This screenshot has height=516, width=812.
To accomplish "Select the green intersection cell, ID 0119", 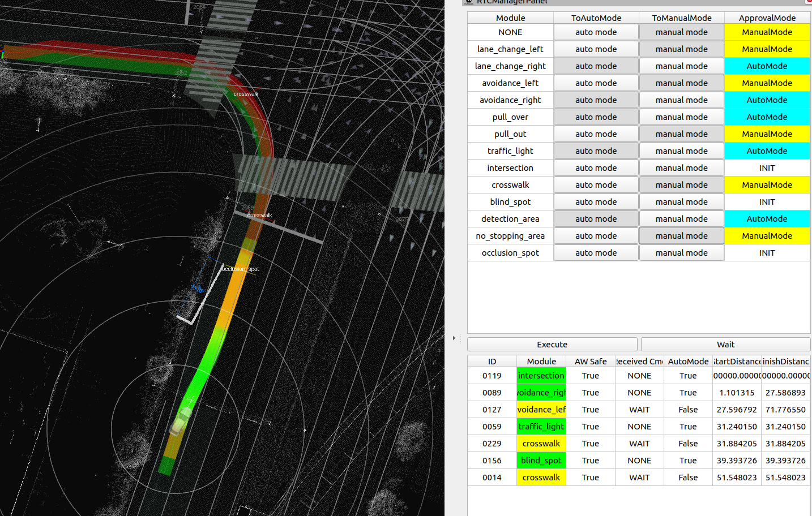I will [541, 376].
